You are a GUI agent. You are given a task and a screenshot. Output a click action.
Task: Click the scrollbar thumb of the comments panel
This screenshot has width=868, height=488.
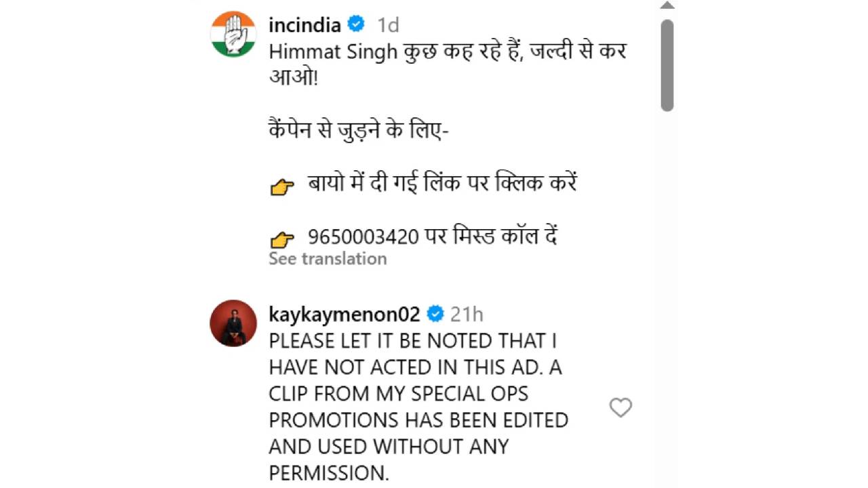pos(667,65)
